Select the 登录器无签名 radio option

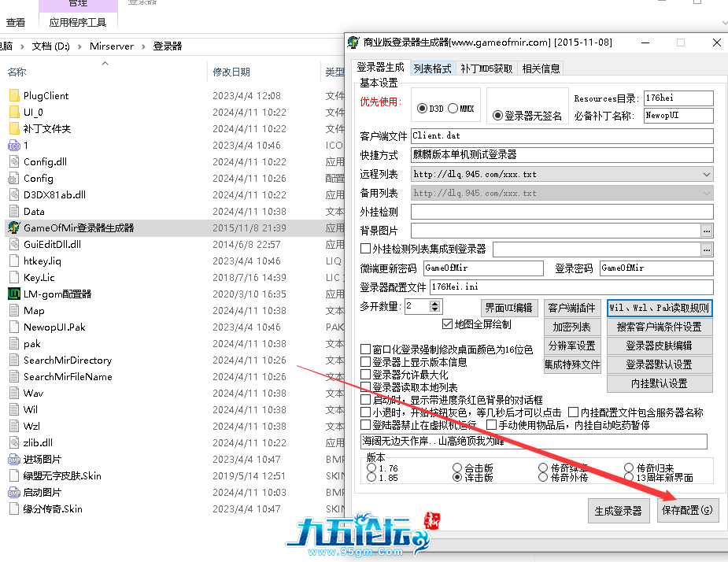click(x=497, y=116)
